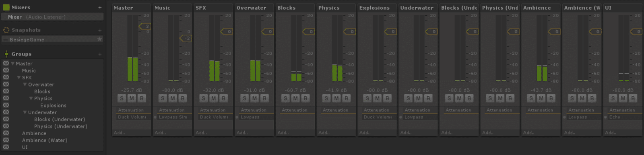Viewport: 644px width, 155px height.
Task: Collapse the Overwater group in the tree
Action: click(x=25, y=85)
